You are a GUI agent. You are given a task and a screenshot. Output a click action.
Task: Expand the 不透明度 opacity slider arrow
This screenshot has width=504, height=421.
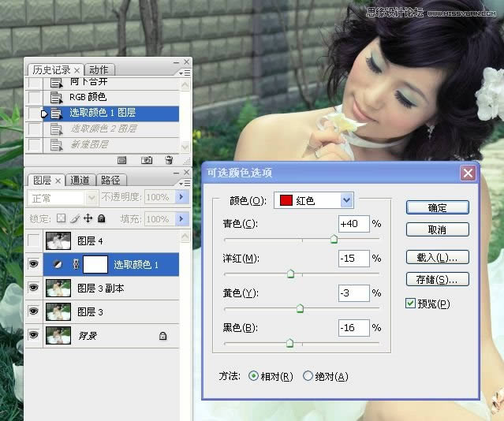(182, 197)
